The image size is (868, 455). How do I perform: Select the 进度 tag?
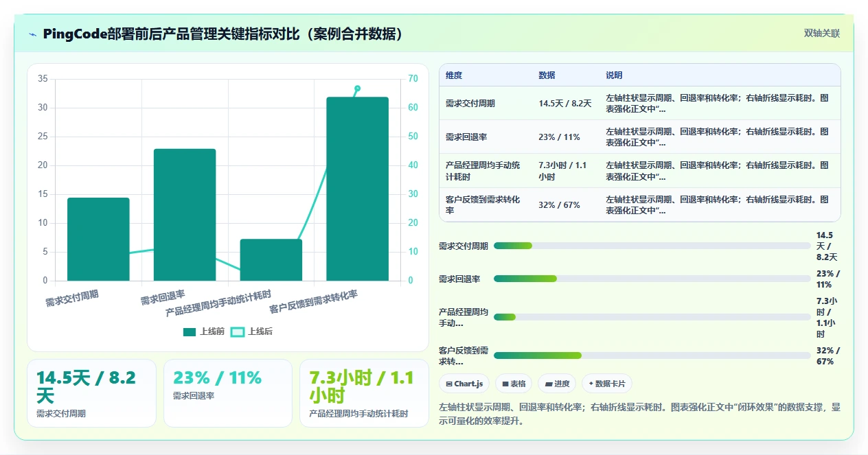[x=557, y=384]
